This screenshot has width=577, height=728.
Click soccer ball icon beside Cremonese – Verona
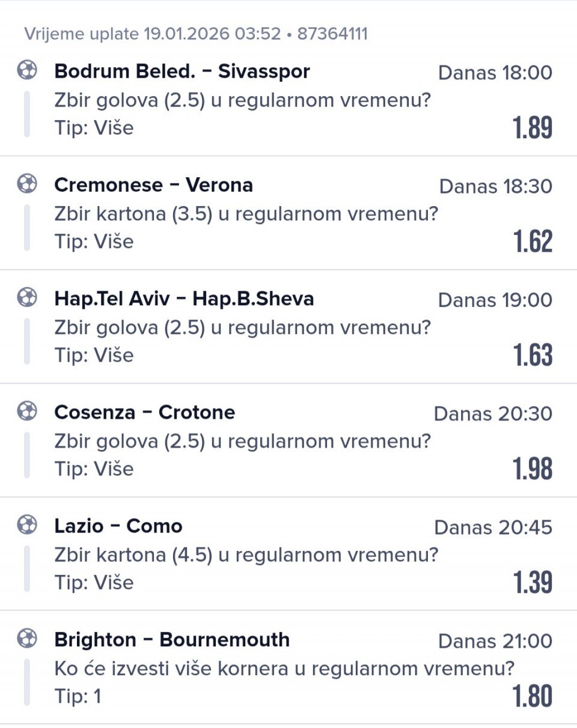[x=27, y=184]
